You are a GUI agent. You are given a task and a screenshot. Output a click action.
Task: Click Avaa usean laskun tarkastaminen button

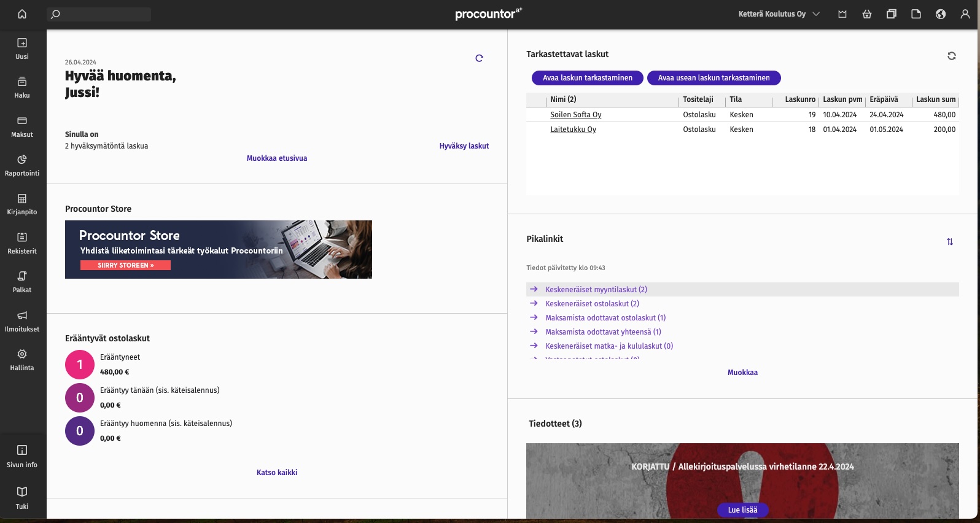click(x=714, y=78)
